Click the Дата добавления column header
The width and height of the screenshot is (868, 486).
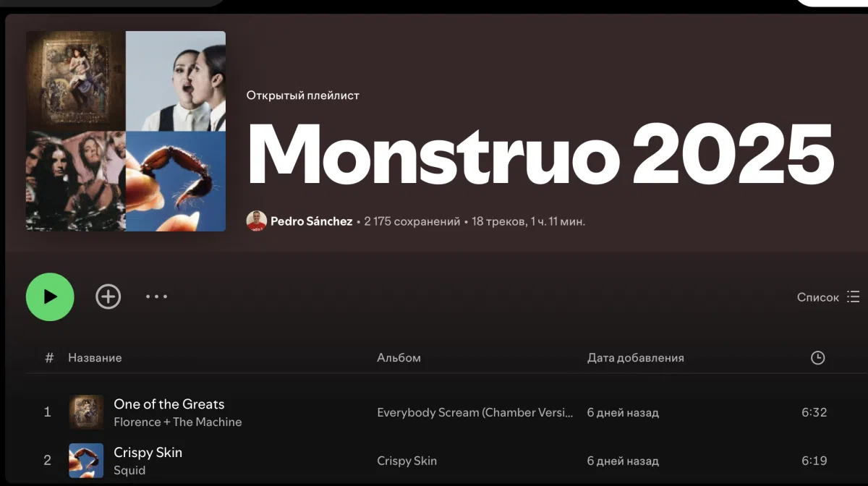(635, 358)
